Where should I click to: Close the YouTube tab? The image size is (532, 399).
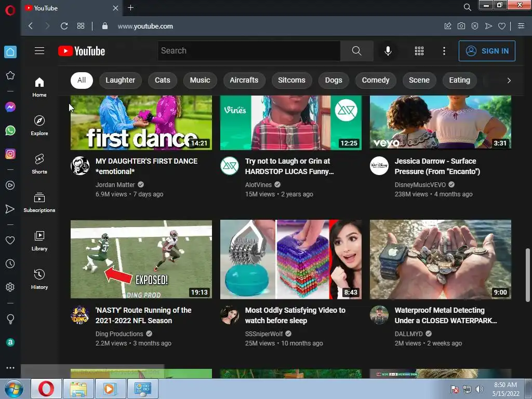click(x=116, y=8)
